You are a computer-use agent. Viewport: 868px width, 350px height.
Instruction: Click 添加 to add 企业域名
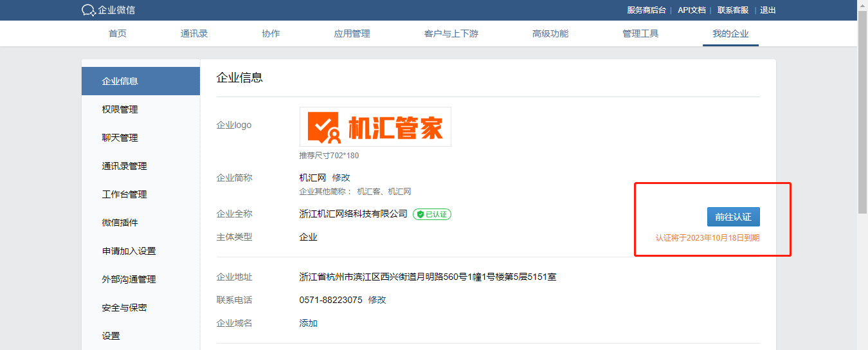(x=309, y=323)
